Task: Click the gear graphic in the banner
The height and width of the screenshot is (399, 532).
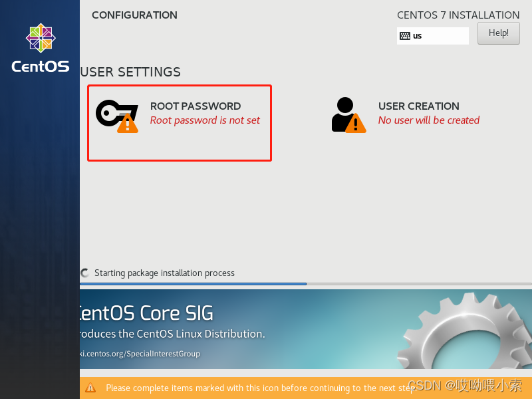Action: (465, 331)
